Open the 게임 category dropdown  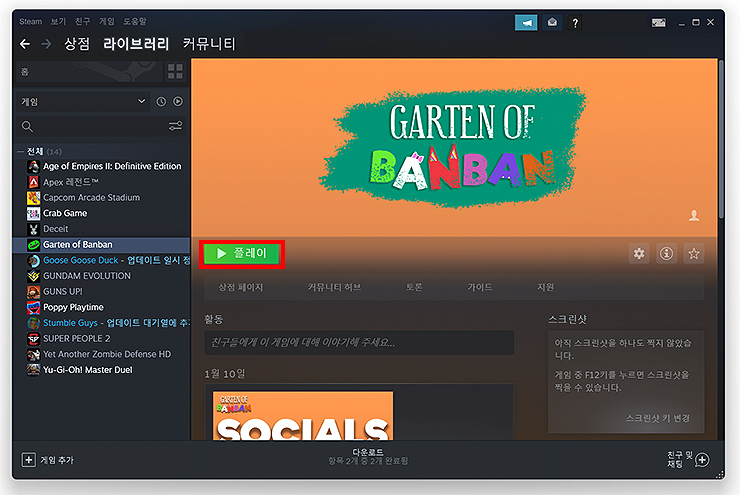coord(84,101)
